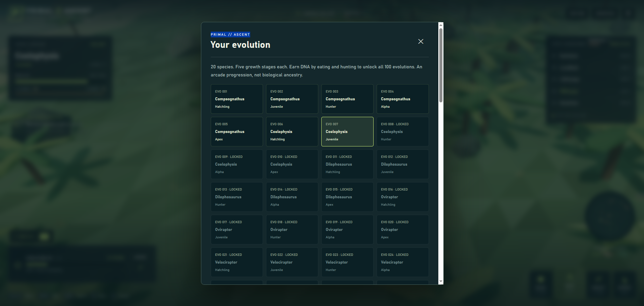Click the scrollbar down arrow in dialog
This screenshot has height=306, width=644.
point(441,281)
